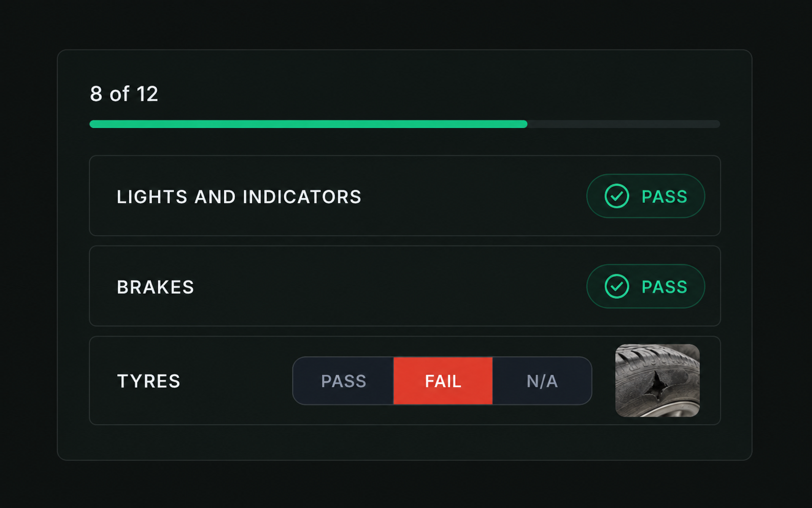Click the grey unfilled part of progress bar
This screenshot has height=508, width=812.
[624, 124]
